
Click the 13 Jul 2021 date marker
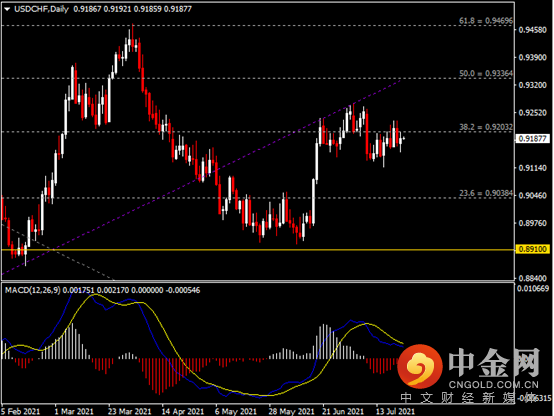click(395, 412)
